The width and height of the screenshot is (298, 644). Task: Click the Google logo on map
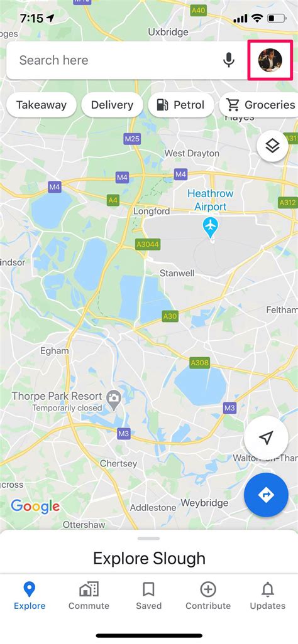[x=35, y=506]
